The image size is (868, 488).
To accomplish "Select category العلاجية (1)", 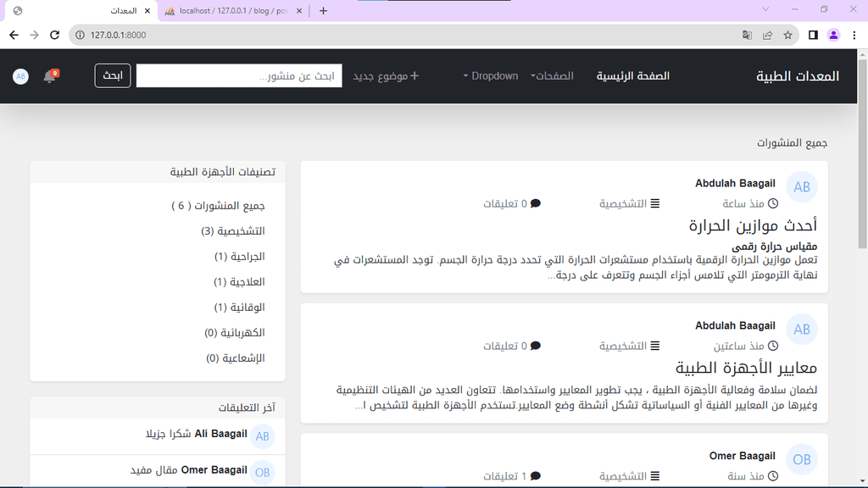I will coord(239,281).
